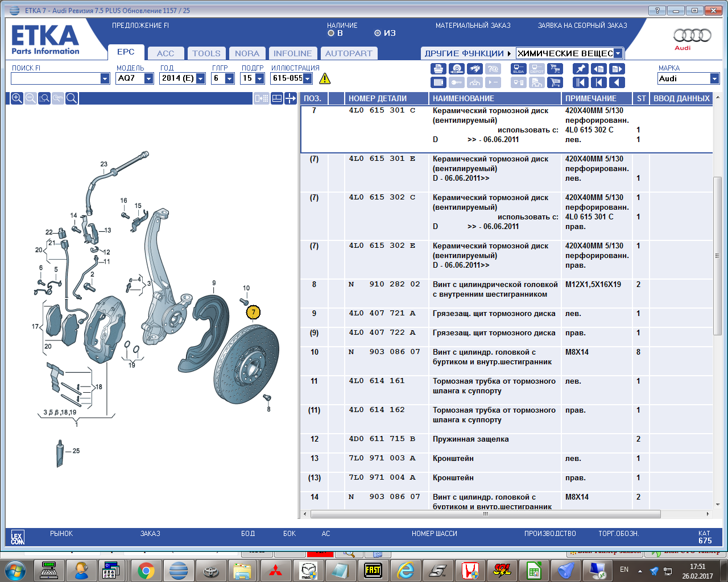
Task: Click the LEXCOM logo icon
Action: click(17, 537)
